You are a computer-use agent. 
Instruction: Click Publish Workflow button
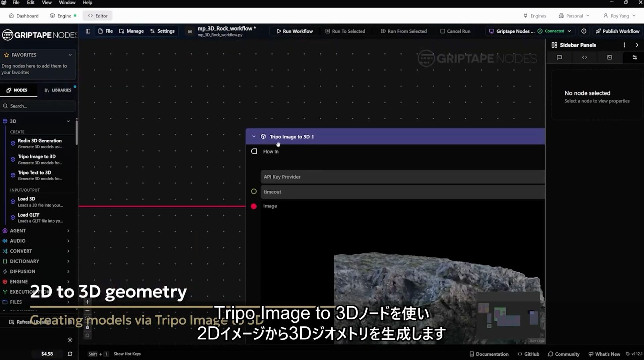pos(618,31)
